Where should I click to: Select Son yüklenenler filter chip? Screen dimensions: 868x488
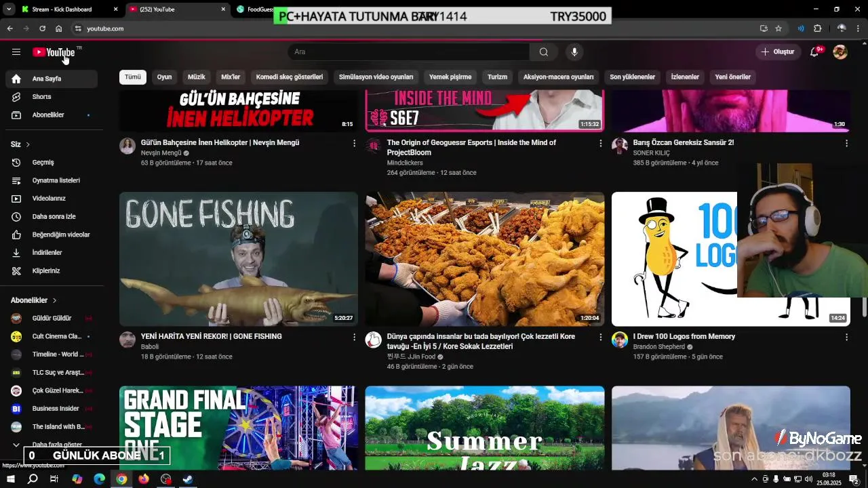coord(632,77)
